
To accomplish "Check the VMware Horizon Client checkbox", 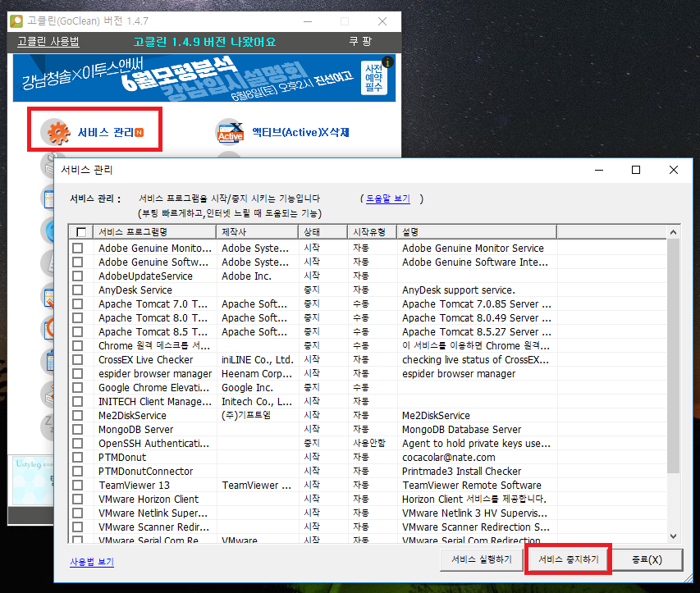I will 78,499.
